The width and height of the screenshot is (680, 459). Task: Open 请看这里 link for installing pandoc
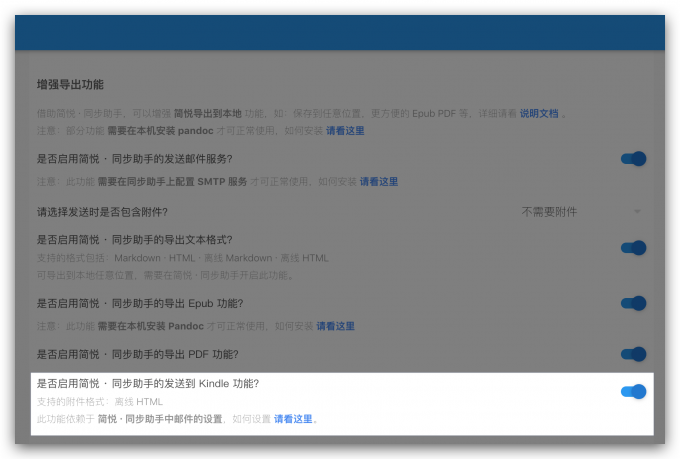(x=345, y=131)
